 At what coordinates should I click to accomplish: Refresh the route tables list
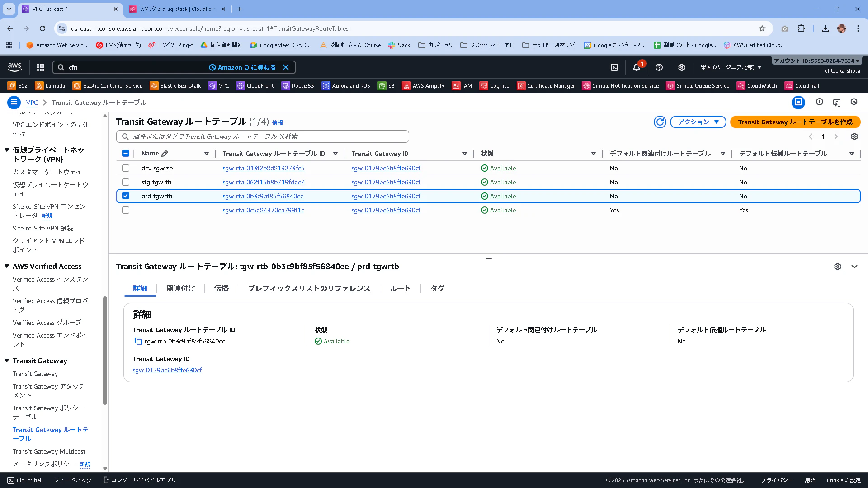pyautogui.click(x=660, y=122)
